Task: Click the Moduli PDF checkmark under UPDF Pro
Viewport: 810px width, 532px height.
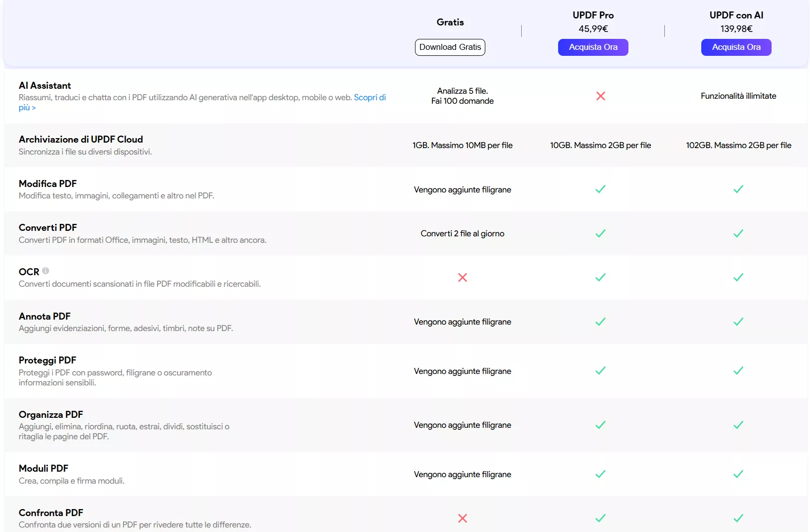Action: pos(601,474)
